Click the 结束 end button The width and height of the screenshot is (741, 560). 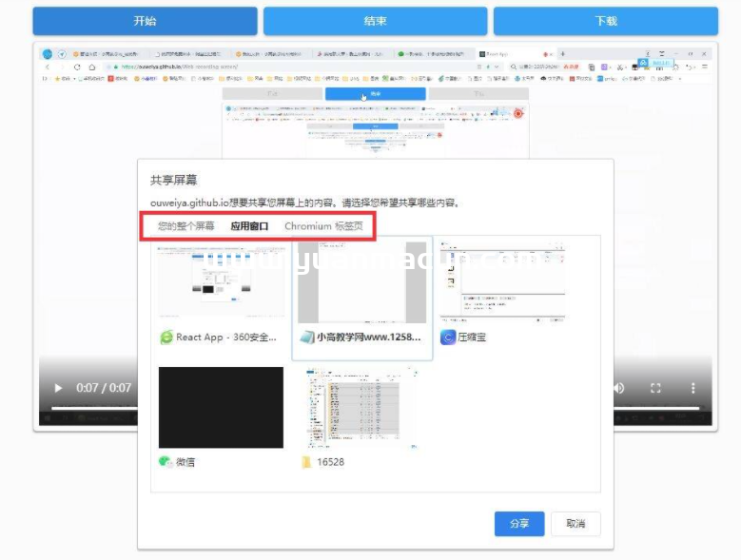pos(375,21)
